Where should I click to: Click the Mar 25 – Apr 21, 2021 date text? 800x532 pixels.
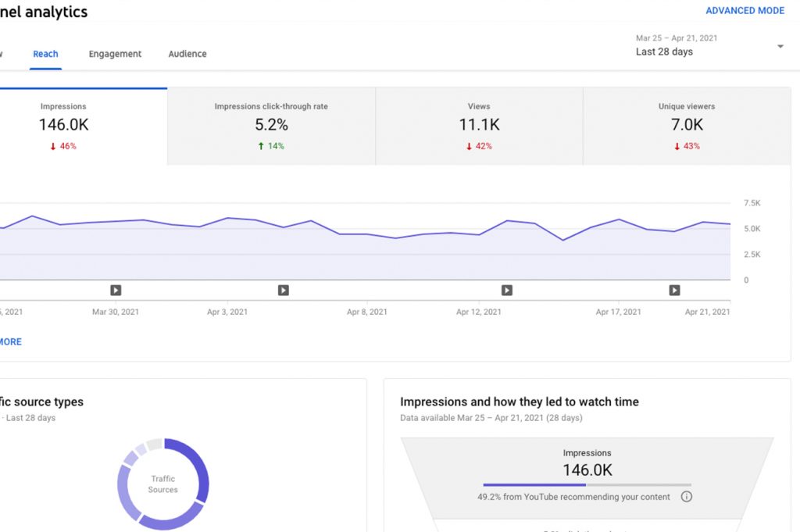click(x=677, y=38)
